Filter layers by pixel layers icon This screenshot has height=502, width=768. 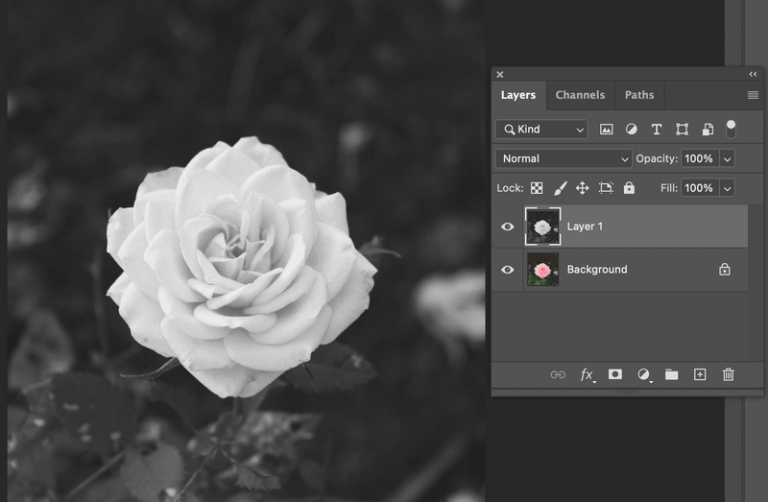click(x=606, y=129)
